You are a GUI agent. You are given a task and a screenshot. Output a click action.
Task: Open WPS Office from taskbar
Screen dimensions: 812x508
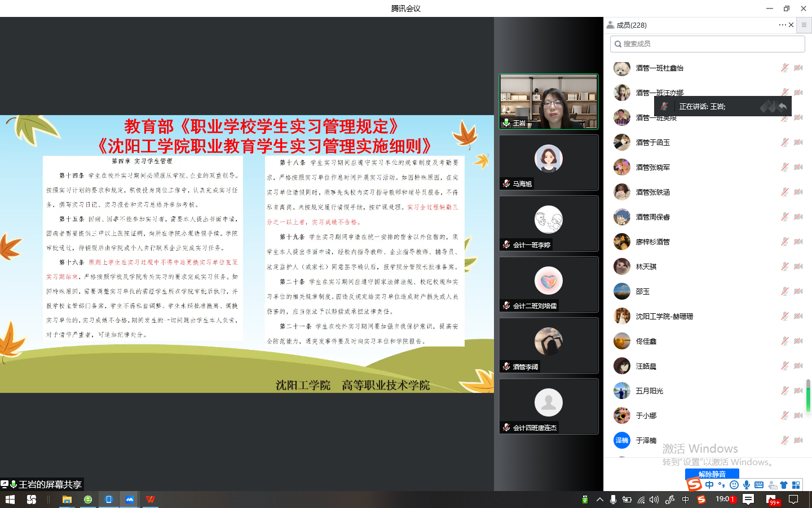(x=151, y=500)
